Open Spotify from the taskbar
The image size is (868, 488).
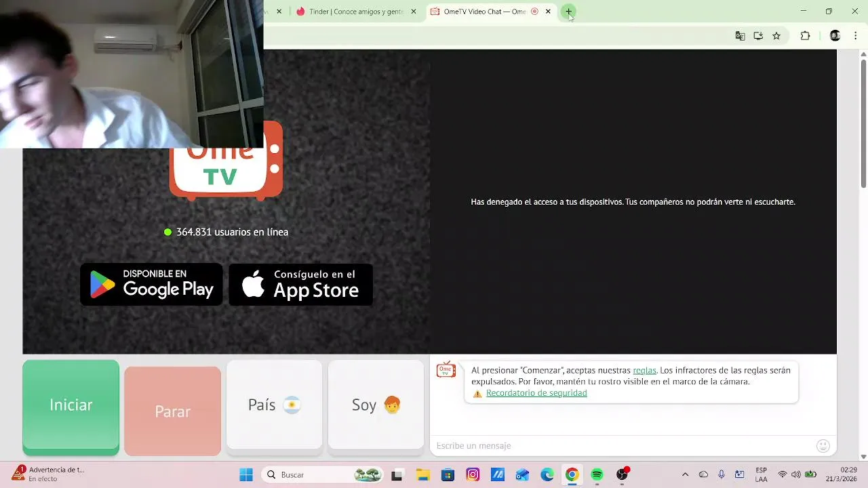tap(597, 474)
